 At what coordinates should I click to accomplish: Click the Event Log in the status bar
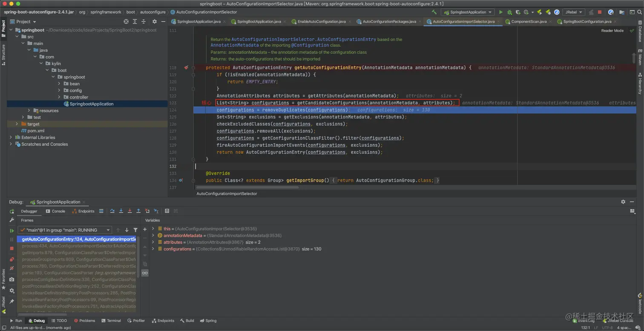(584, 321)
